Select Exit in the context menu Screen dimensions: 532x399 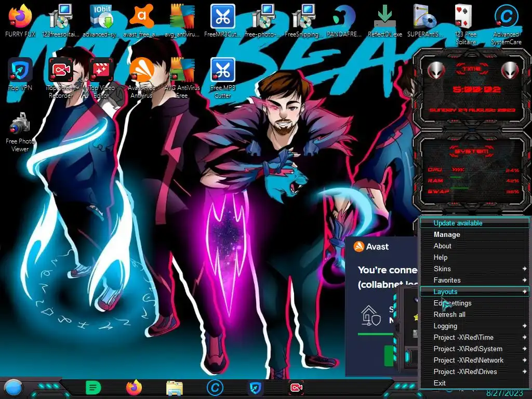click(x=475, y=383)
